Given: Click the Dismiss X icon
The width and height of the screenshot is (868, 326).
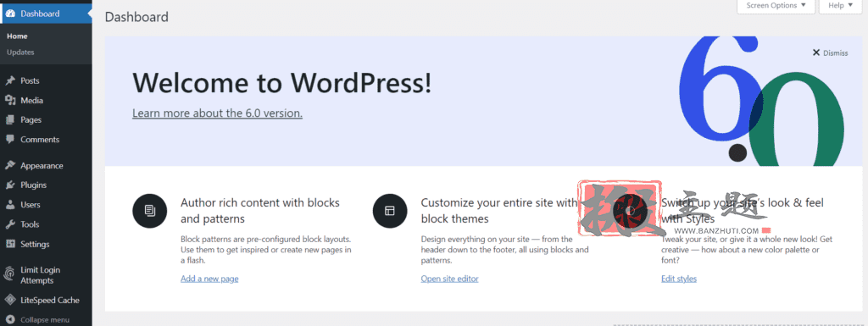Looking at the screenshot, I should tap(816, 52).
